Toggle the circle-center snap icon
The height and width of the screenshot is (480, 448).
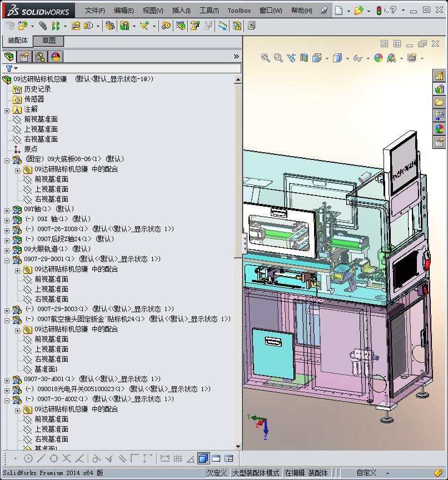pos(28,458)
